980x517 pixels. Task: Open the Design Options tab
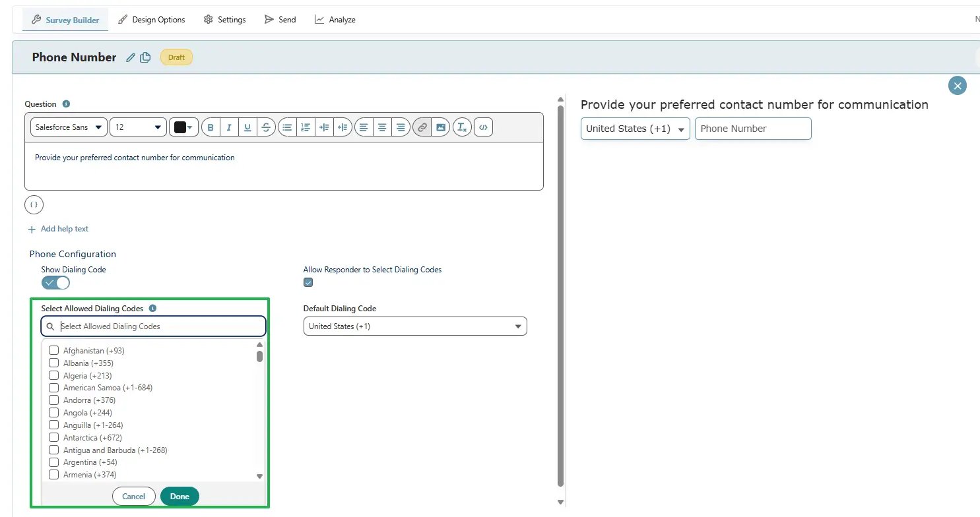pos(152,20)
